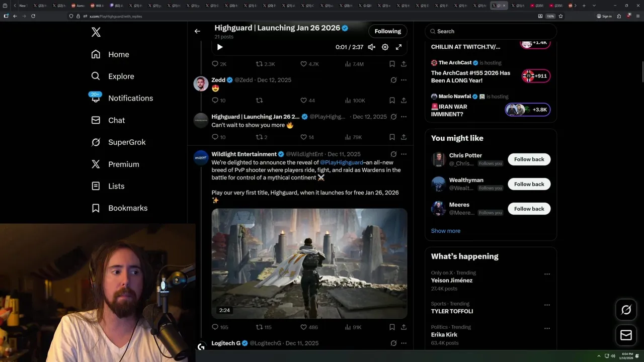Open a new browser tab
This screenshot has height=362, width=644.
tap(584, 6)
